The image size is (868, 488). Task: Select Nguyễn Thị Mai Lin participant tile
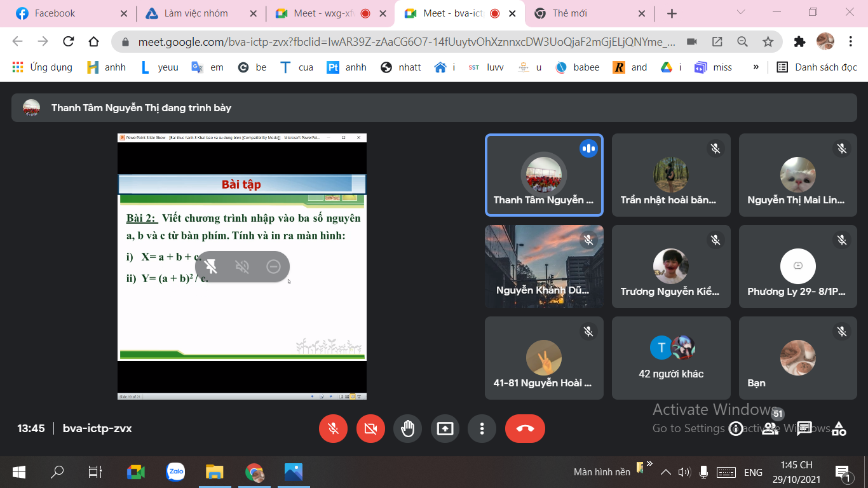click(x=797, y=175)
